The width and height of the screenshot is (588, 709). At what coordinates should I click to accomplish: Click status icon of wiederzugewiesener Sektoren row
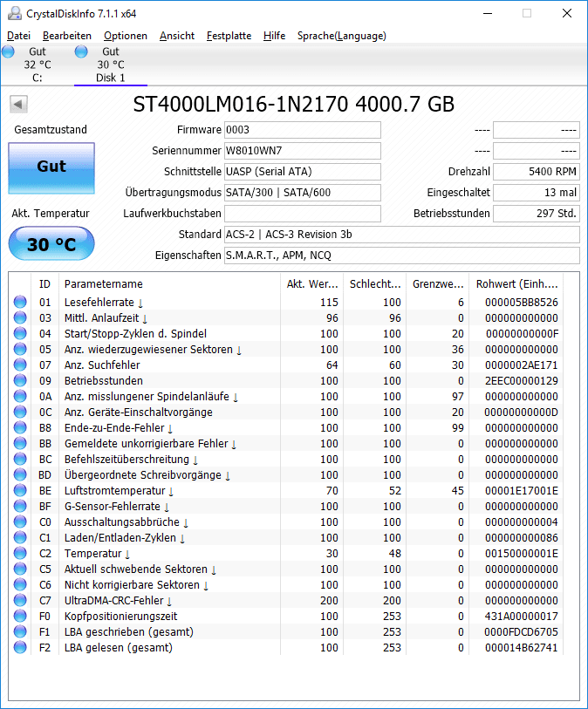20,349
